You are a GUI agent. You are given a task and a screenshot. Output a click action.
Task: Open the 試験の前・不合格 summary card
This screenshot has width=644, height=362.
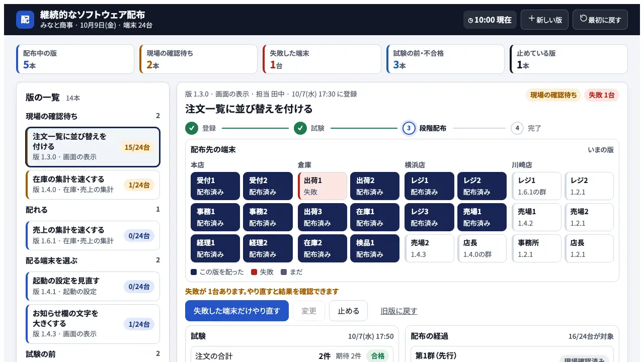445,59
